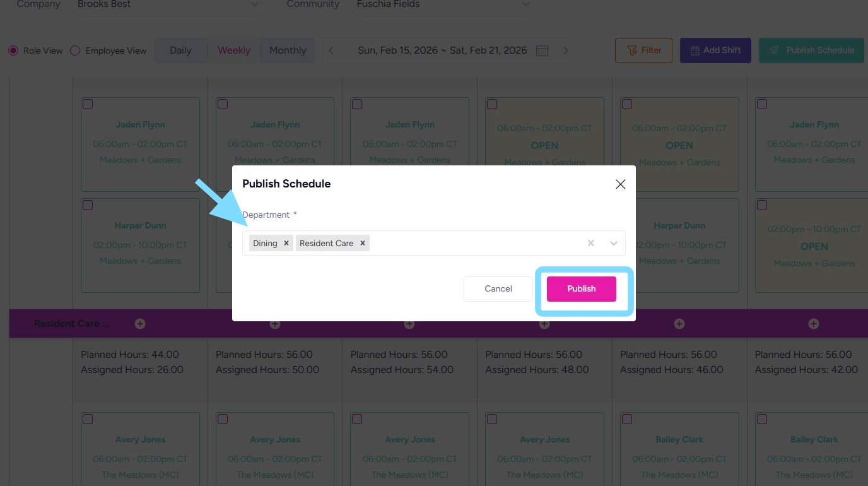
Task: Select the Employee View radio button
Action: [x=75, y=50]
